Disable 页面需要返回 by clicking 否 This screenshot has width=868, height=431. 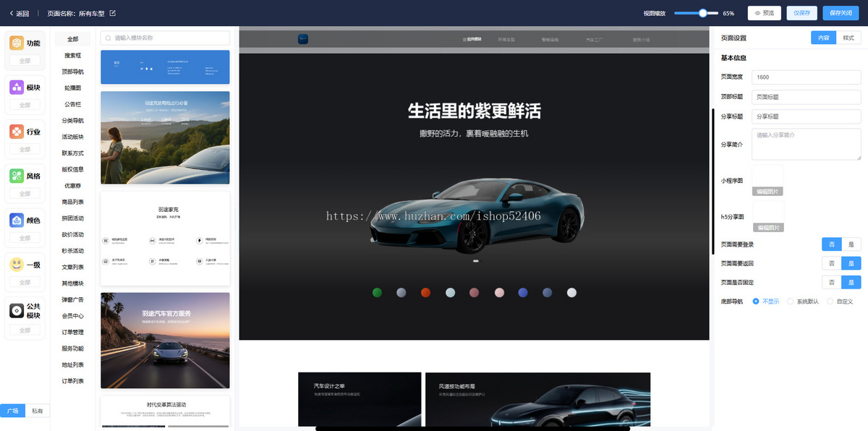point(831,263)
